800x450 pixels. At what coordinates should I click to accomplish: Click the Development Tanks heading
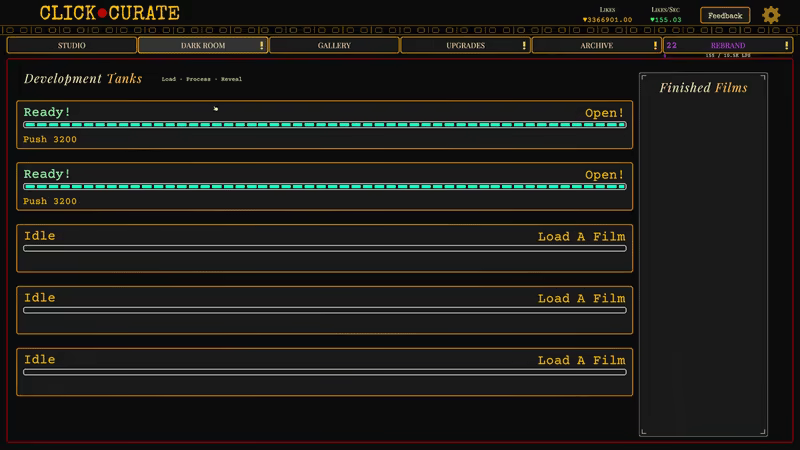click(x=83, y=79)
